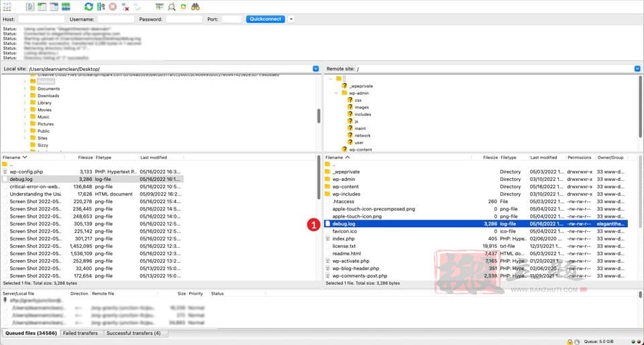
Task: Reconnect to the last used server
Action: pyautogui.click(x=137, y=7)
